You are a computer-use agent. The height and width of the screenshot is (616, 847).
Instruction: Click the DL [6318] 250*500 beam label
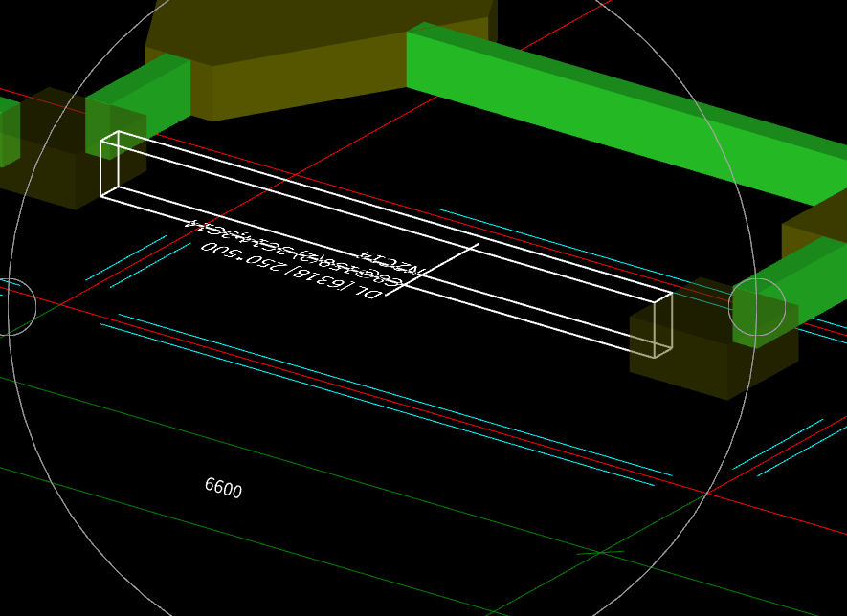click(292, 271)
